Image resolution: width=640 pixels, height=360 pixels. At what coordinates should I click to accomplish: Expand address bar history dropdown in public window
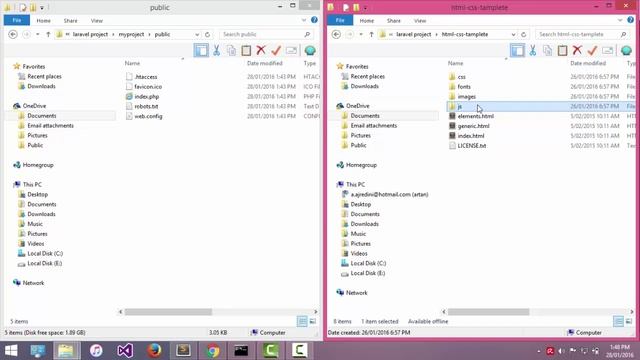point(197,35)
